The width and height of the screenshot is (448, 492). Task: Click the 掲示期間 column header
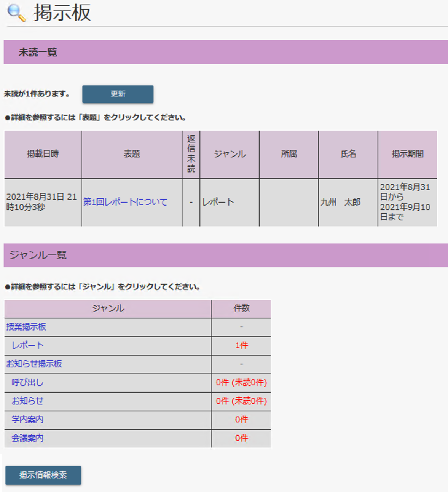click(x=408, y=154)
